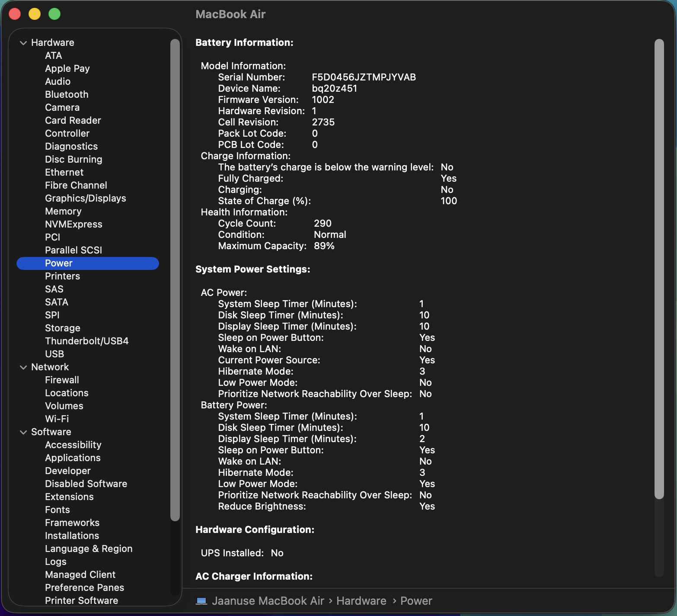Open Volumes under Network

[x=64, y=406]
